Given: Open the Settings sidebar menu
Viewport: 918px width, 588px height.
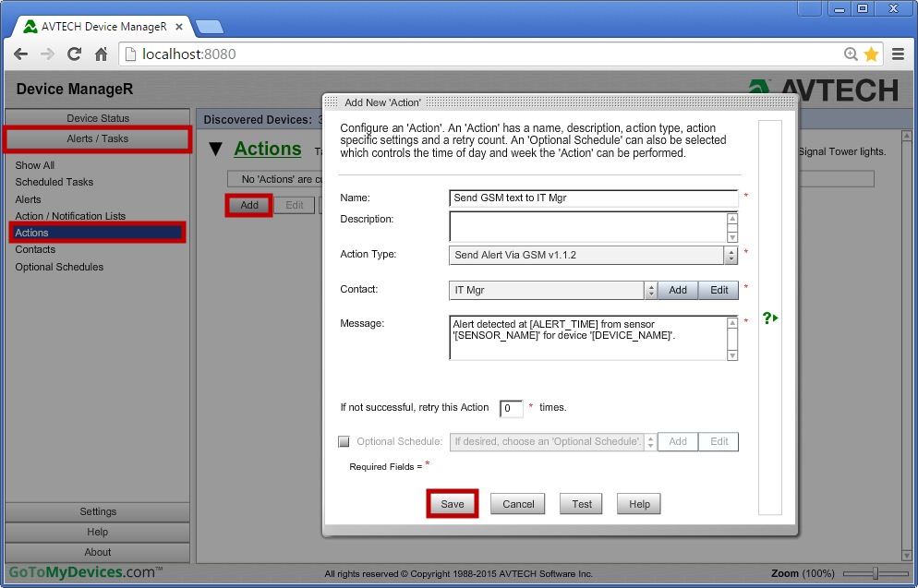Looking at the screenshot, I should coord(97,511).
